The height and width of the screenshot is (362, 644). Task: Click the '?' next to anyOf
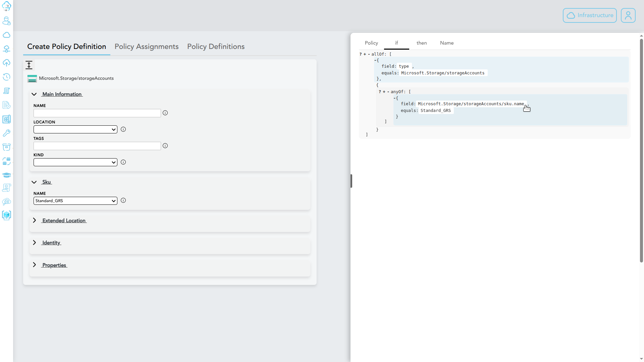tap(380, 92)
